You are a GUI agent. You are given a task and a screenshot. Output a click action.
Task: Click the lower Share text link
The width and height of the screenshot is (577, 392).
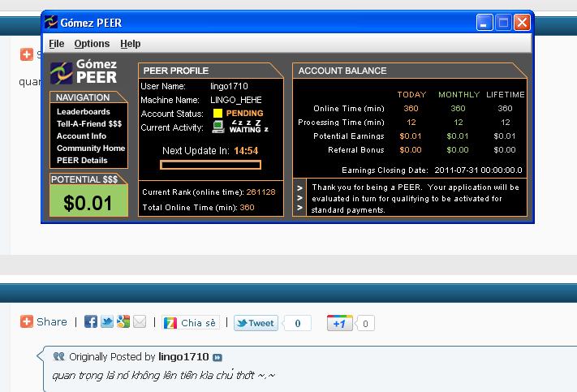(x=52, y=321)
